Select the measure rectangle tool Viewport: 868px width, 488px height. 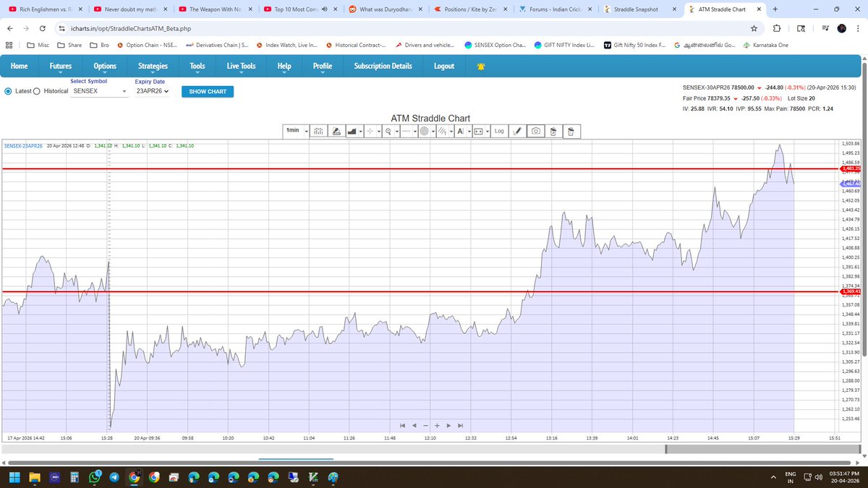pyautogui.click(x=478, y=131)
